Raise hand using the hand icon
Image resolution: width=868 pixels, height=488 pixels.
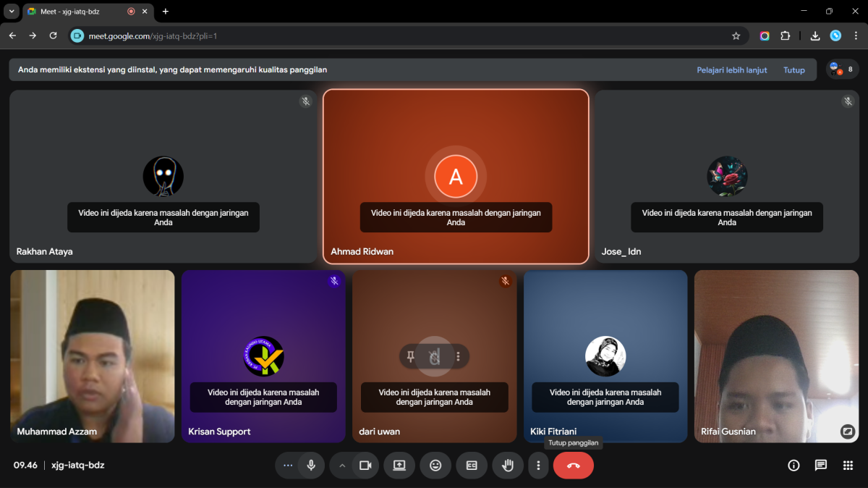click(x=508, y=466)
